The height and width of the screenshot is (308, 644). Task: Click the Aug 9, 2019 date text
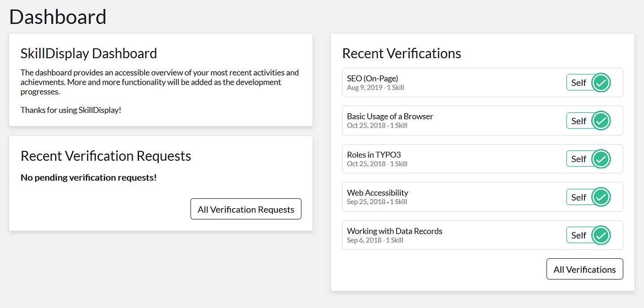[364, 88]
